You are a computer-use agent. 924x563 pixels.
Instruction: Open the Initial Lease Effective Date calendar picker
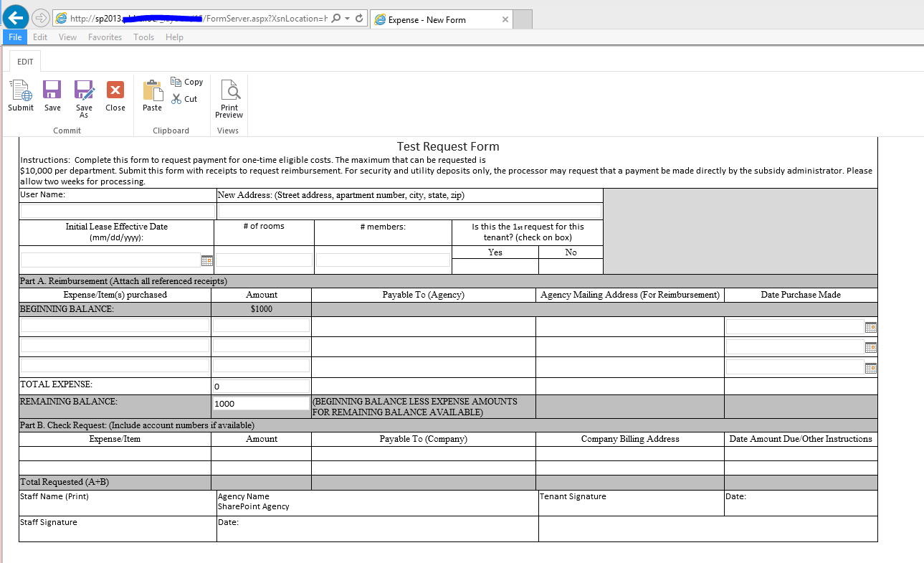click(207, 260)
